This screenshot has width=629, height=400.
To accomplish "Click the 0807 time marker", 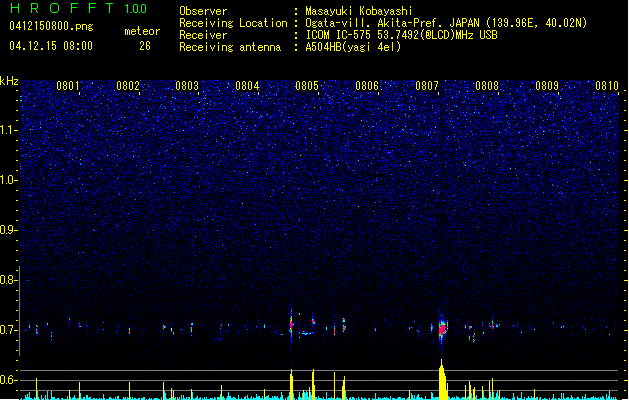I will click(x=427, y=86).
